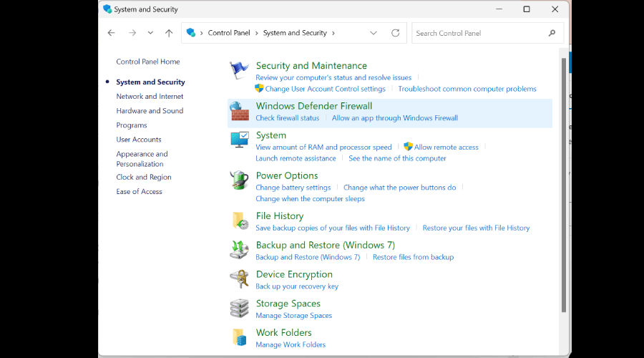Screen dimensions: 644x358
Task: Open Backup and Restore (Windows 7) heading
Action: click(x=326, y=245)
